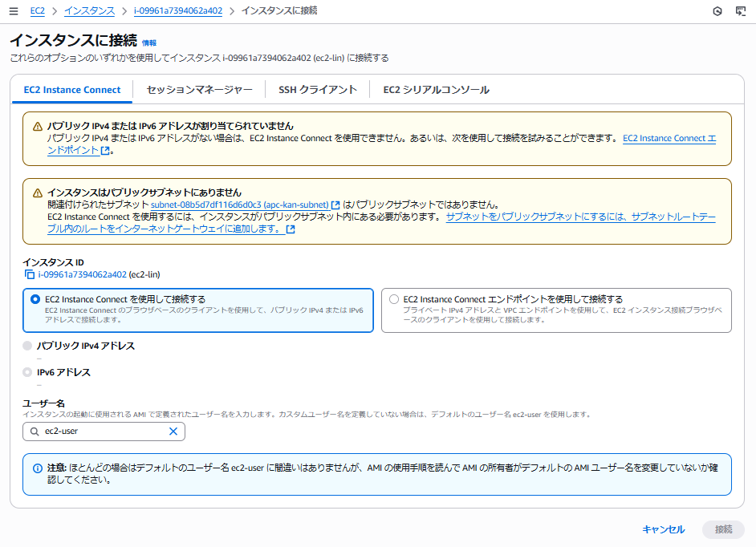
Task: Click external link icon after エンドポイント link
Action: [x=105, y=150]
